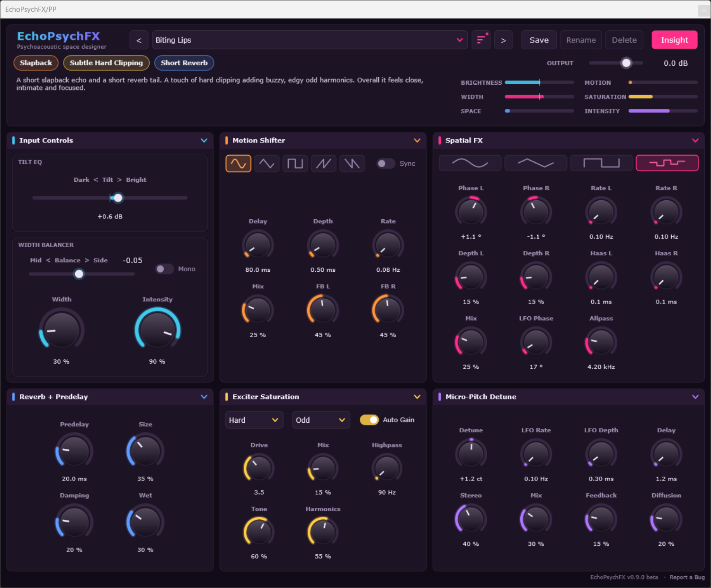Enable Sync in Motion Shifter
This screenshot has height=588, width=711.
pos(386,163)
